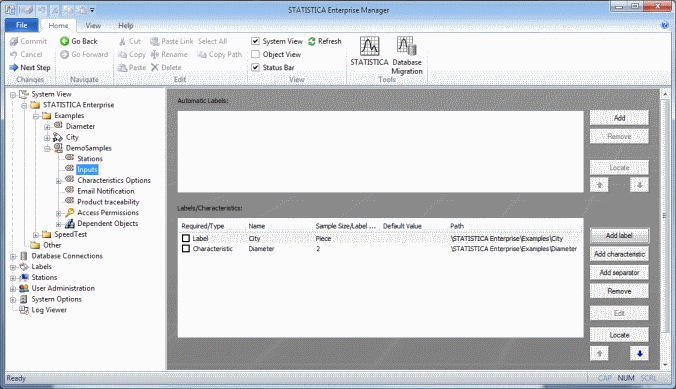This screenshot has height=389, width=676.
Task: Toggle the Status Bar checkbox
Action: (x=256, y=67)
